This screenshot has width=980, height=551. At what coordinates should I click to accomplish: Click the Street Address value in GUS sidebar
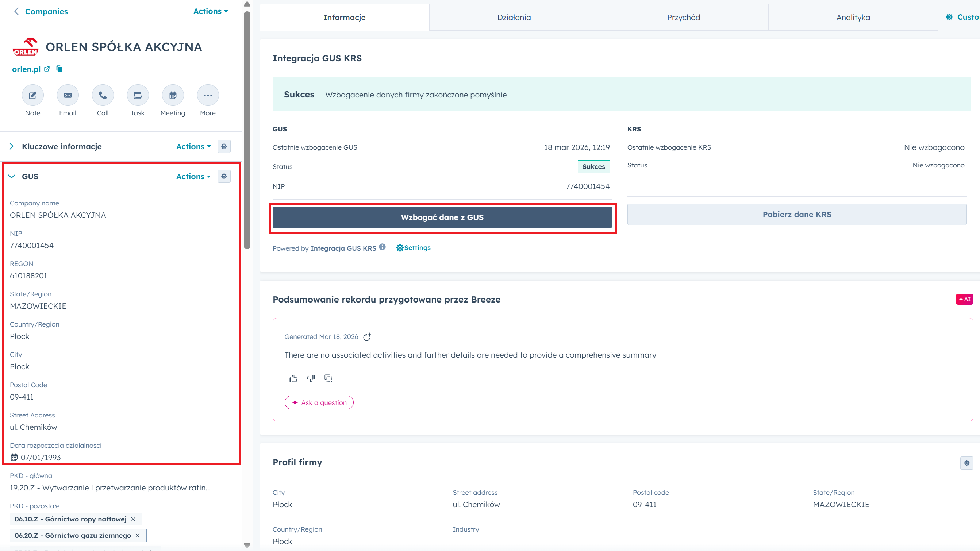(34, 427)
